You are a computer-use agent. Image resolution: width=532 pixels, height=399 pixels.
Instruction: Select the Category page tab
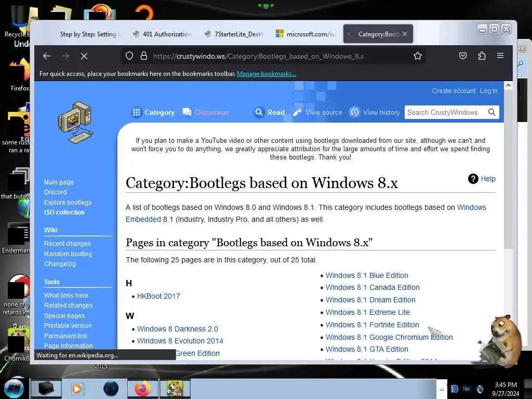tap(153, 112)
